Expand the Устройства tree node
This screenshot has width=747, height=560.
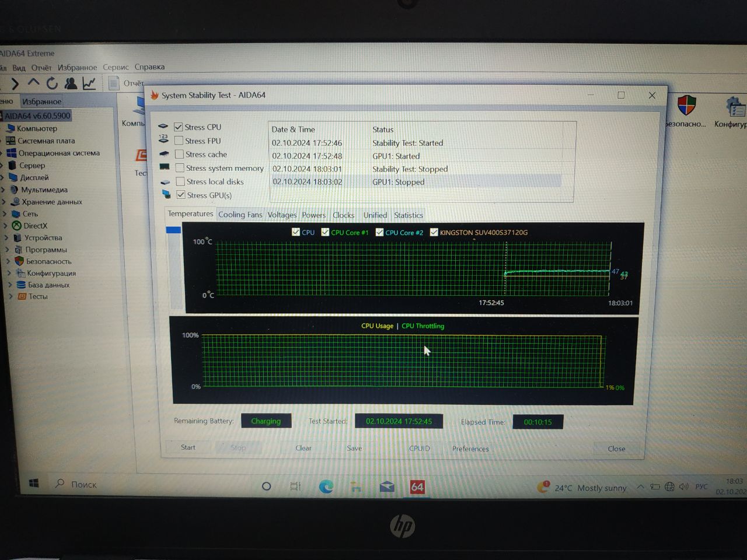click(7, 238)
